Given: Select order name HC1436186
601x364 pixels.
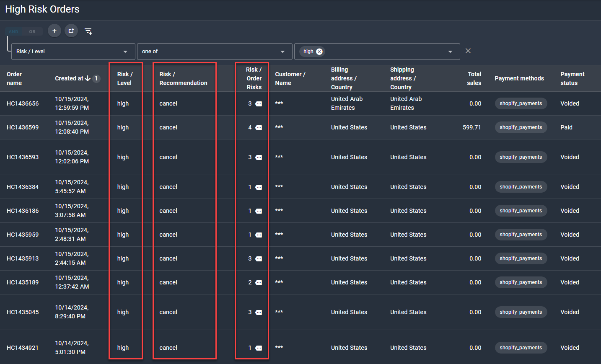Looking at the screenshot, I should tap(23, 211).
